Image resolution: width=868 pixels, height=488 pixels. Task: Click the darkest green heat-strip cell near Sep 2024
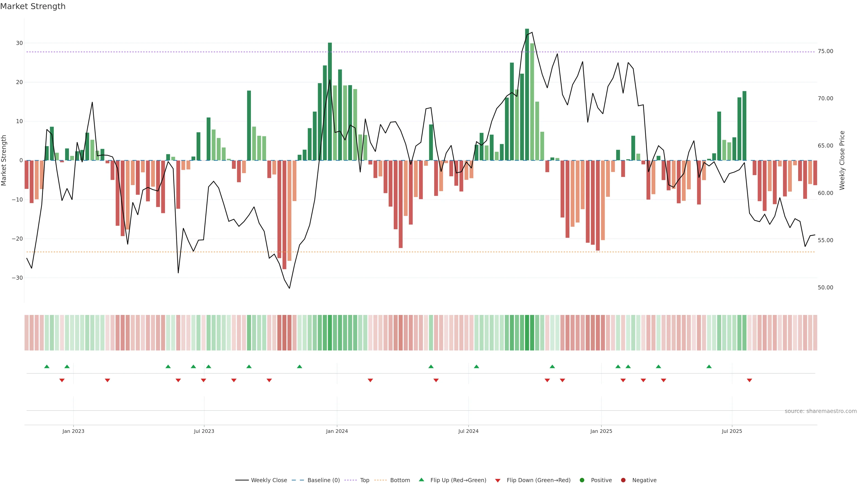pos(527,332)
